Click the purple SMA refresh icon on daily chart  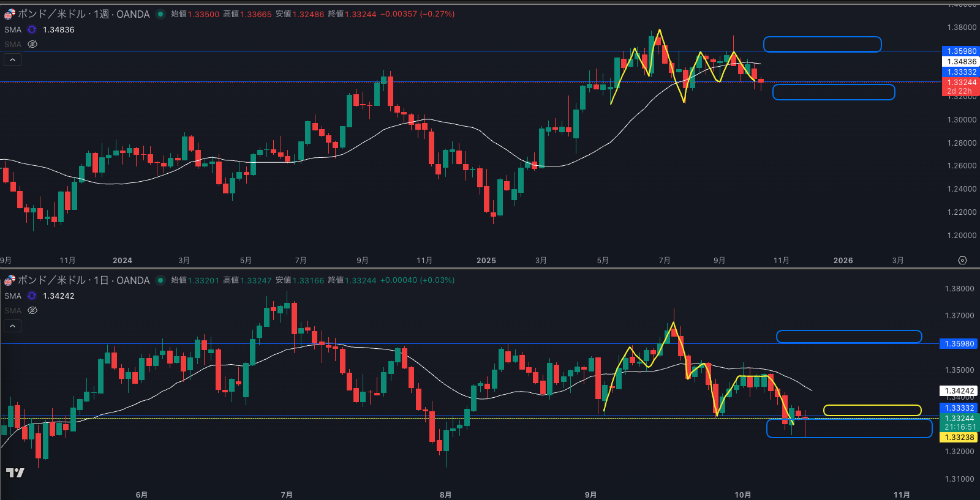point(32,296)
